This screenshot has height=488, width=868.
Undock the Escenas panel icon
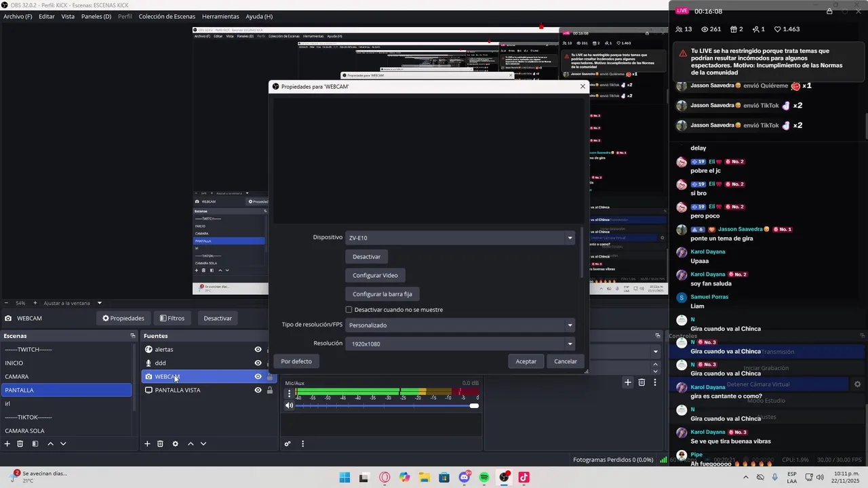click(133, 335)
